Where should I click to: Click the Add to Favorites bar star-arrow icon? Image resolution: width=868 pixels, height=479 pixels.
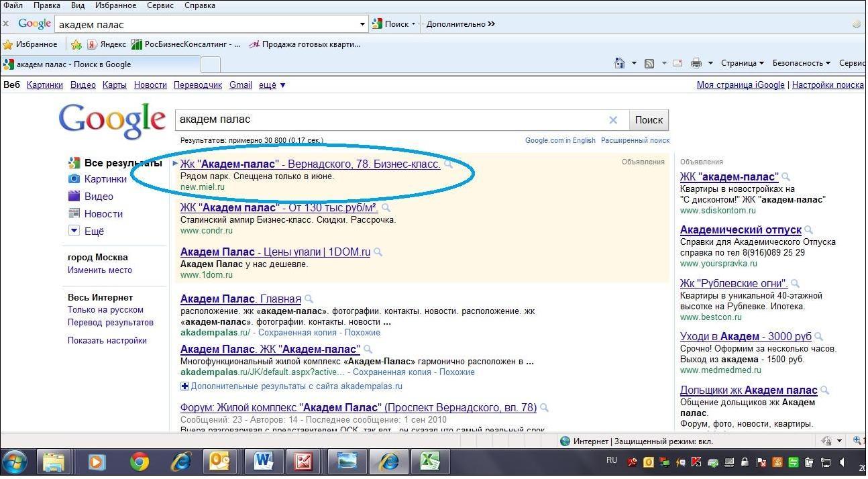click(76, 44)
